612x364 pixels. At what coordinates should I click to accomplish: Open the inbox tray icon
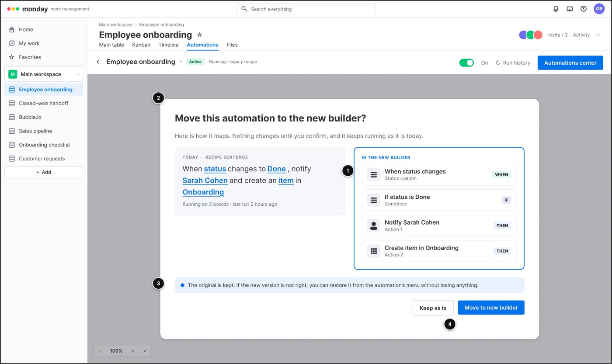coord(570,9)
